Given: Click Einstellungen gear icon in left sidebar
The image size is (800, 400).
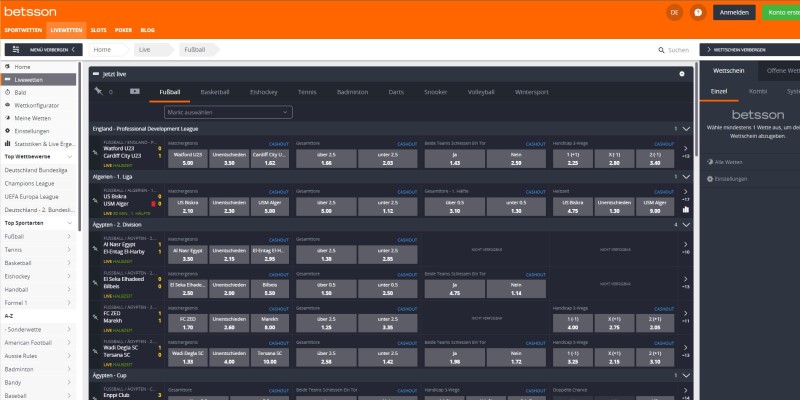Looking at the screenshot, I should tap(7, 131).
